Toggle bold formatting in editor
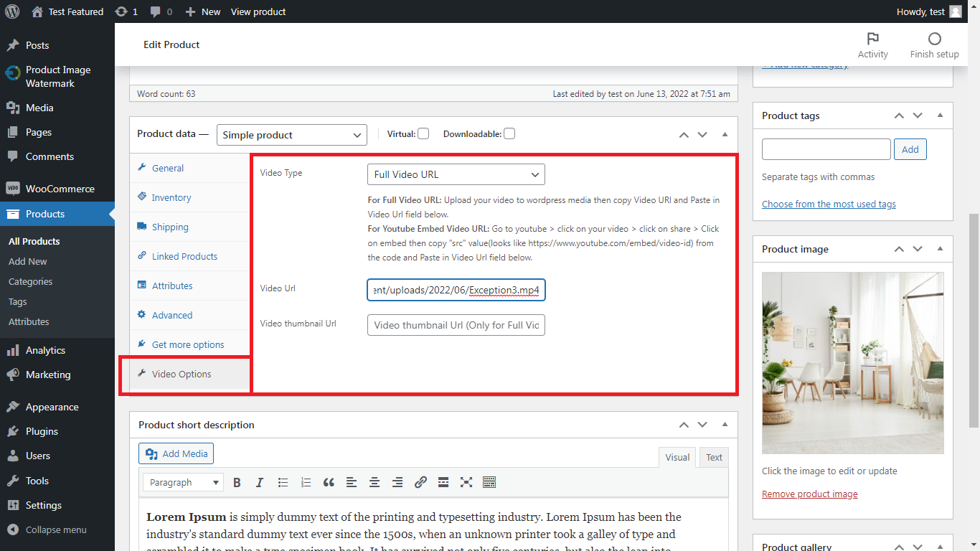This screenshot has width=980, height=551. [237, 482]
